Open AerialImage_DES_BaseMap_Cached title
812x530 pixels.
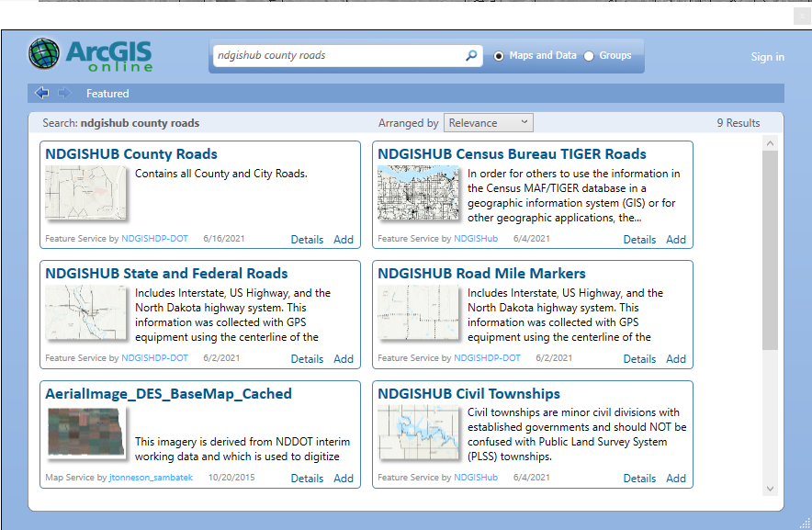point(168,394)
